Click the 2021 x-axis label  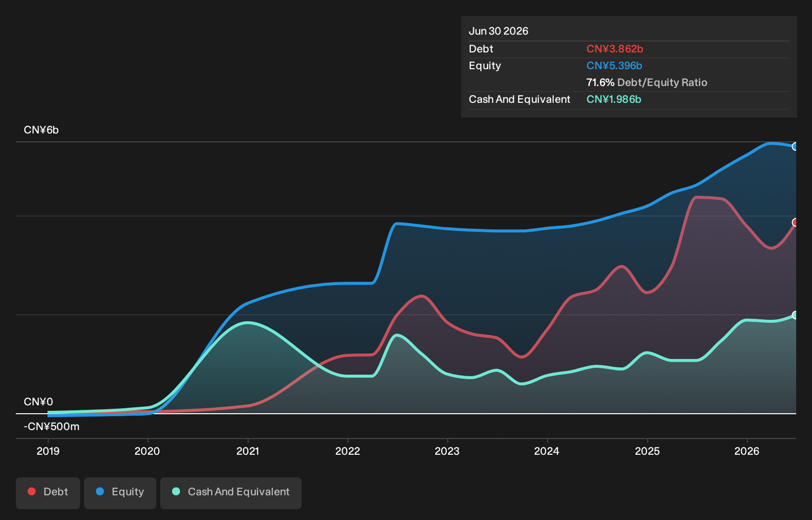(x=248, y=451)
